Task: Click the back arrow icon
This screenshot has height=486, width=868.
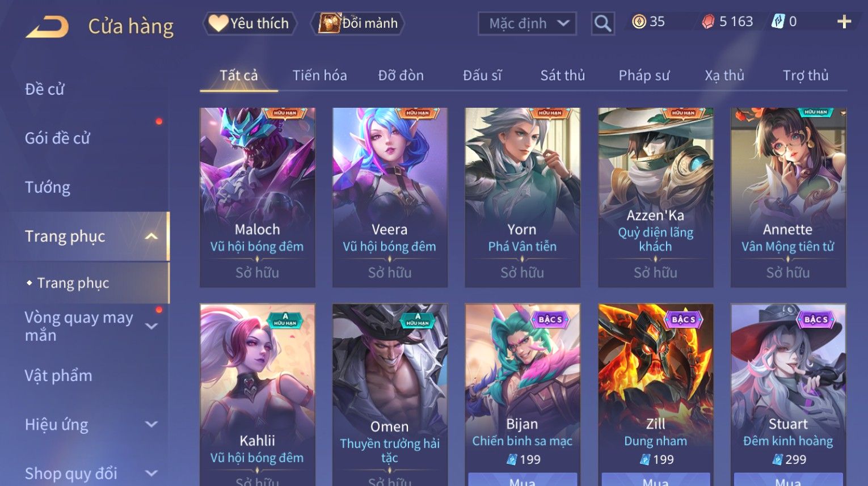Action: tap(47, 27)
